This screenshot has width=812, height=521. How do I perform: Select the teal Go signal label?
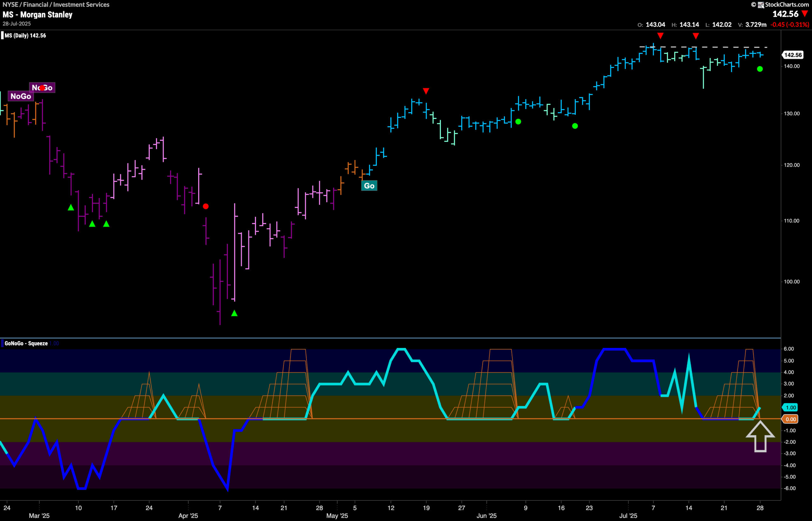tap(369, 186)
